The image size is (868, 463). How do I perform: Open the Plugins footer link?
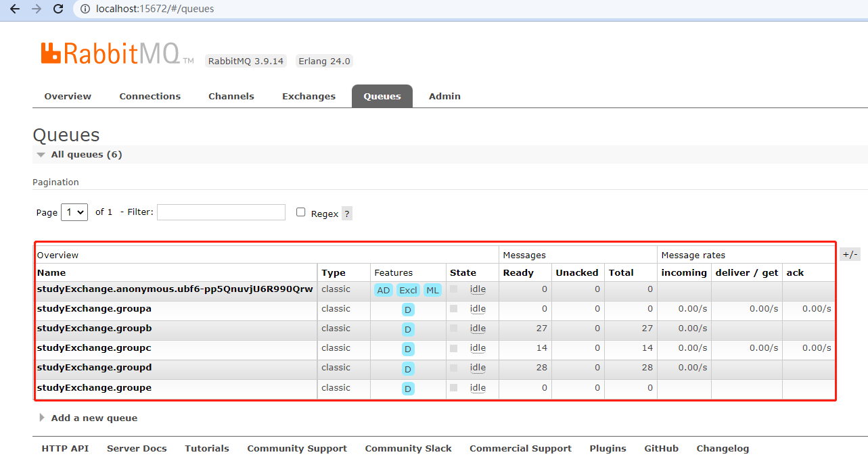pos(608,449)
